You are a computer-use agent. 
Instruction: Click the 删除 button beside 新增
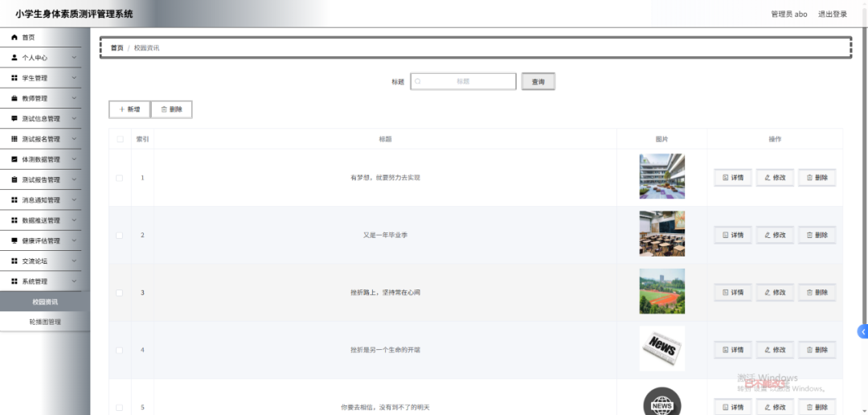coord(172,109)
